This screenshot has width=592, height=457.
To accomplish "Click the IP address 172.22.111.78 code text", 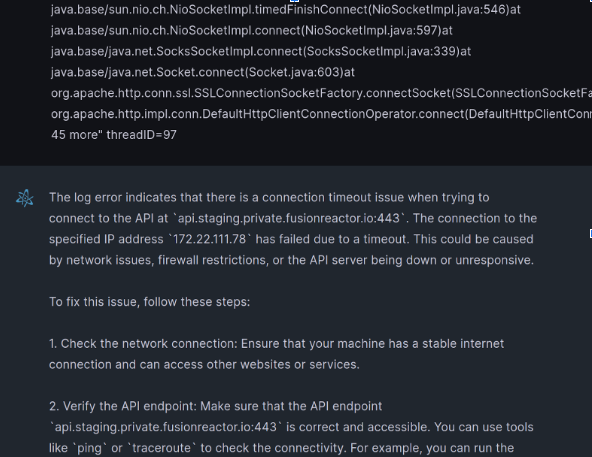I will pos(209,239).
